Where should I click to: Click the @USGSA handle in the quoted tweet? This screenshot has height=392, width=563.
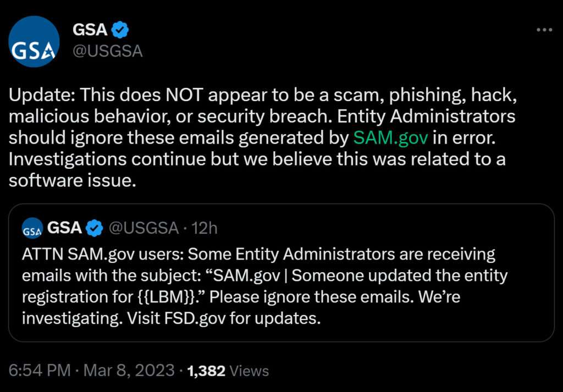pyautogui.click(x=143, y=228)
